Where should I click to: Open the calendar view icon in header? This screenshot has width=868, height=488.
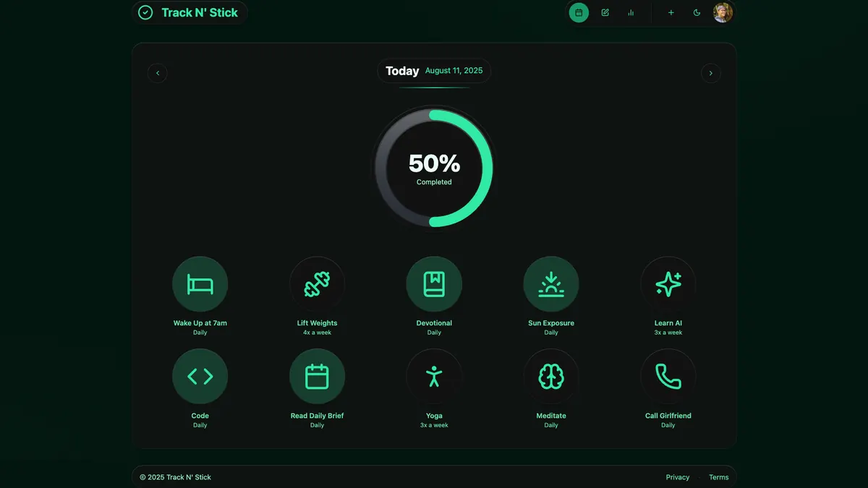[x=579, y=12]
